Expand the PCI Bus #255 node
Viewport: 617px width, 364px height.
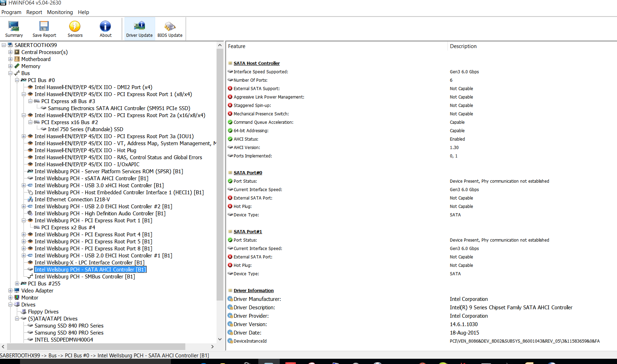[17, 283]
